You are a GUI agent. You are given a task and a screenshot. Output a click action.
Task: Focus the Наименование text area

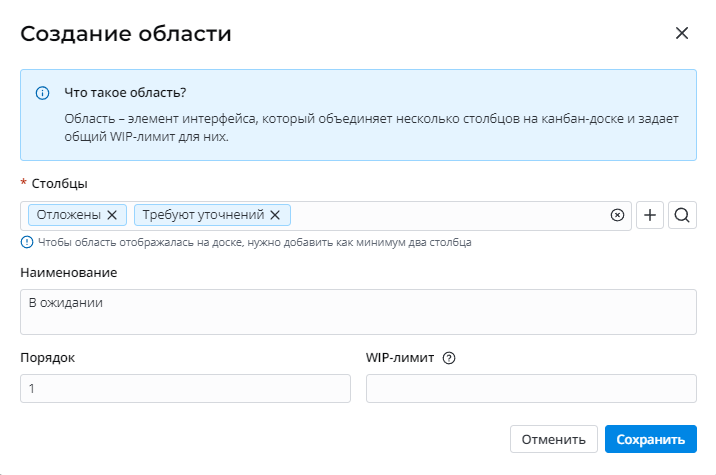coord(358,312)
